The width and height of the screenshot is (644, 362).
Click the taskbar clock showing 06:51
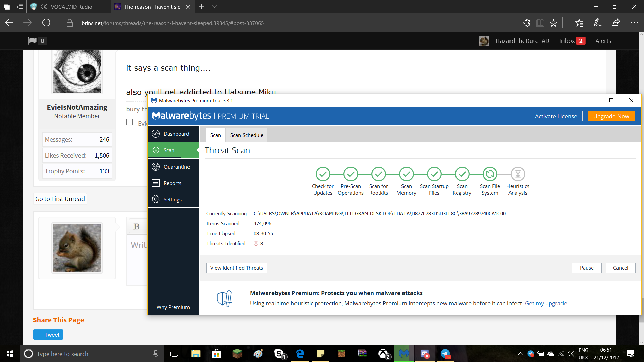point(606,354)
